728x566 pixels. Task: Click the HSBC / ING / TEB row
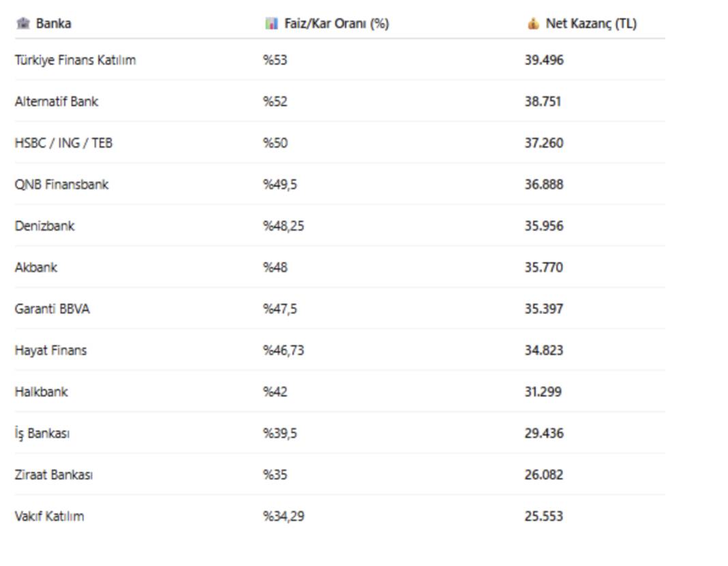[x=340, y=143]
